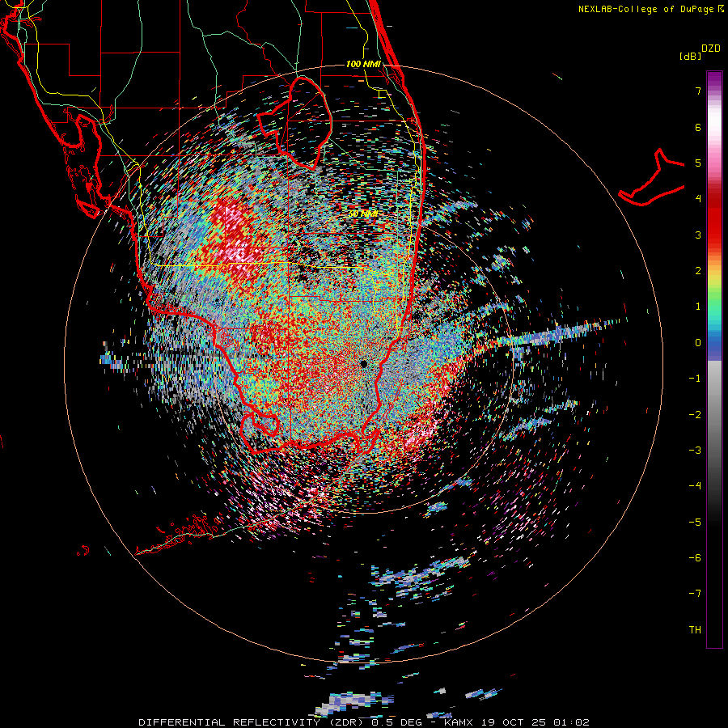Viewport: 728px width, 728px height.
Task: Click the 4 value on the color scale
Action: [x=698, y=198]
